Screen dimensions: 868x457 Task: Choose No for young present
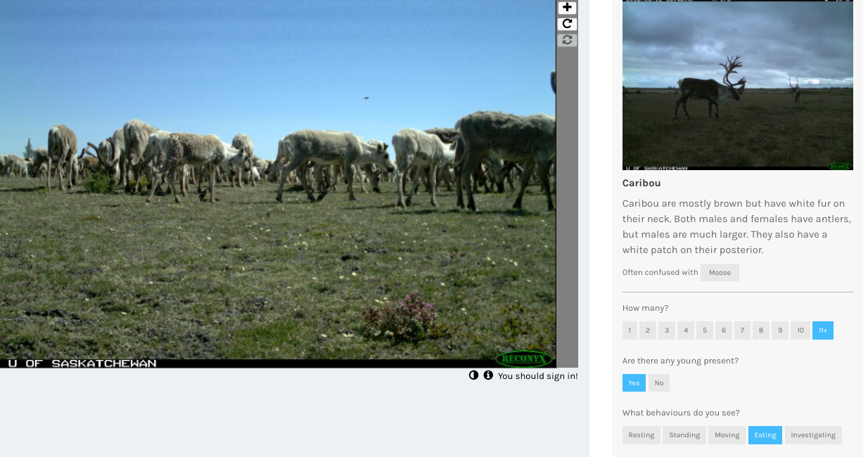point(659,383)
